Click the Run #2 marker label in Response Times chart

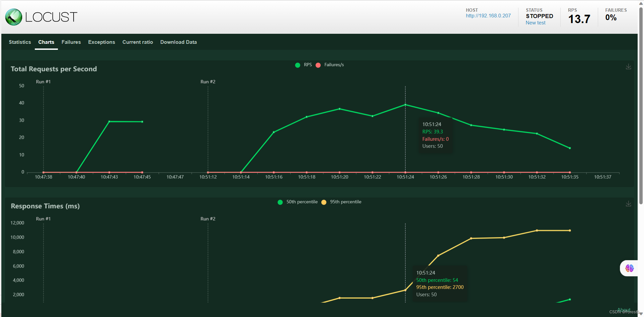click(208, 219)
